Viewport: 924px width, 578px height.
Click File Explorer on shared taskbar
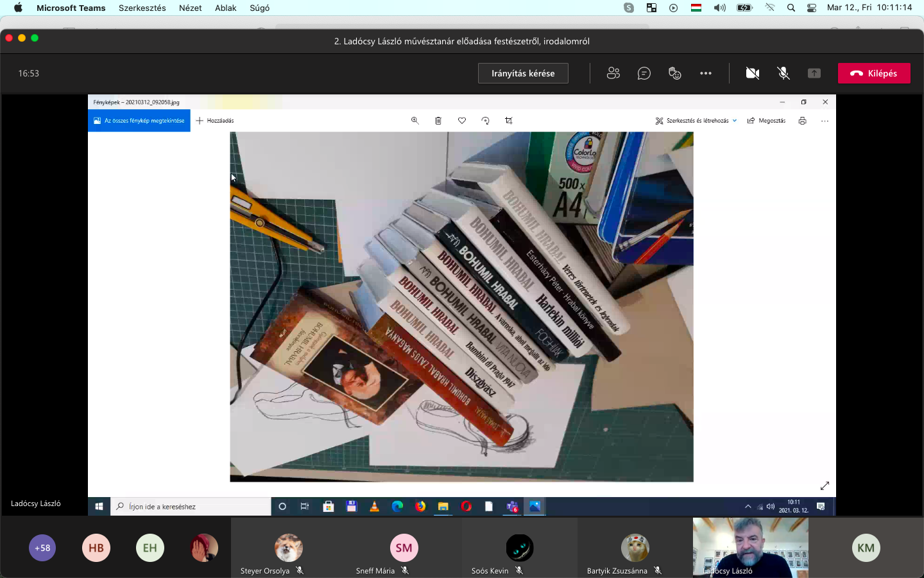pyautogui.click(x=443, y=507)
